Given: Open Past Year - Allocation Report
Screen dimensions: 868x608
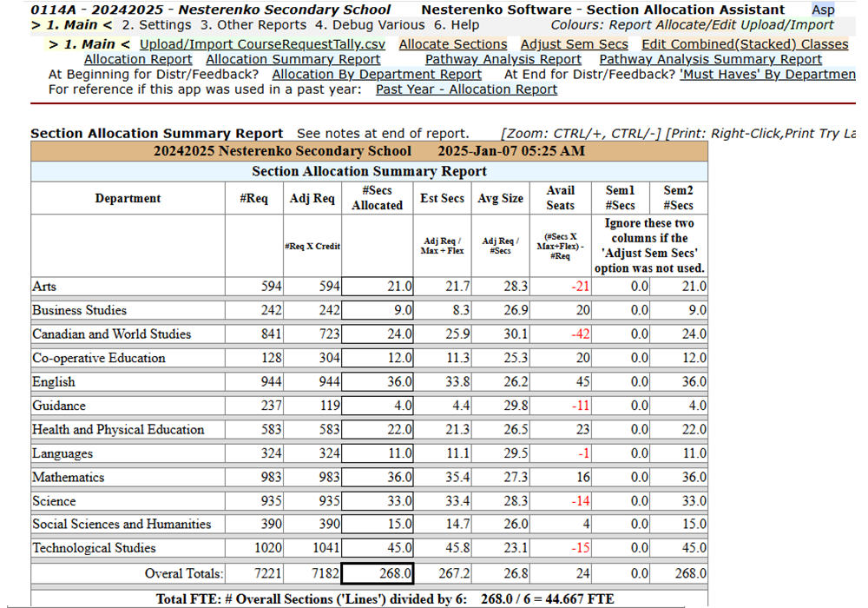Looking at the screenshot, I should point(466,89).
